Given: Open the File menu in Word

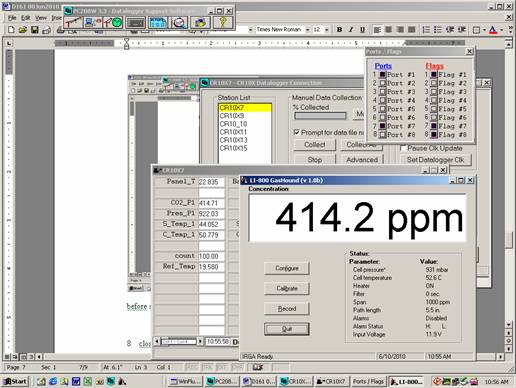Looking at the screenshot, I should click(12, 18).
